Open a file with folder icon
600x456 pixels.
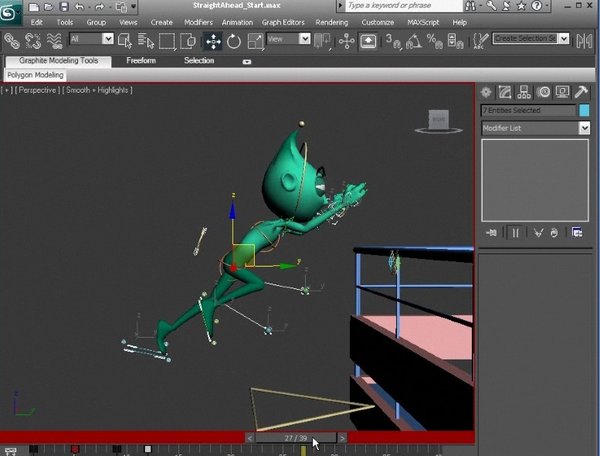coord(49,7)
